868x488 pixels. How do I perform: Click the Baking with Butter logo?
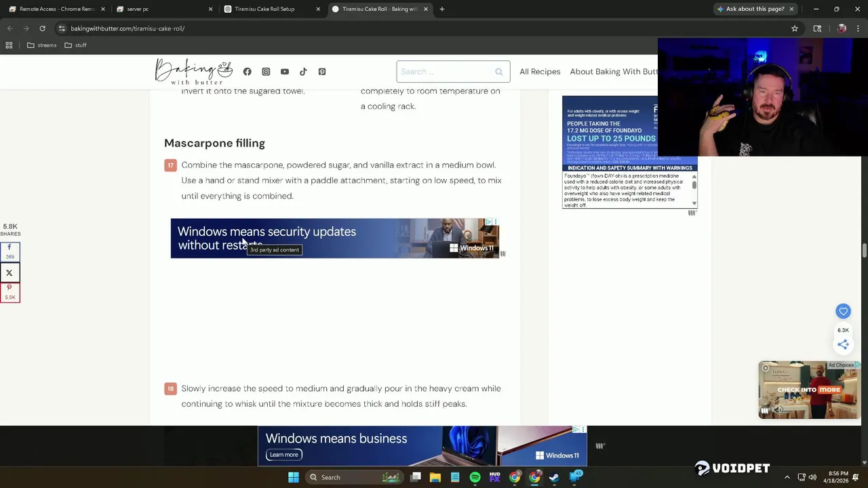tap(194, 71)
